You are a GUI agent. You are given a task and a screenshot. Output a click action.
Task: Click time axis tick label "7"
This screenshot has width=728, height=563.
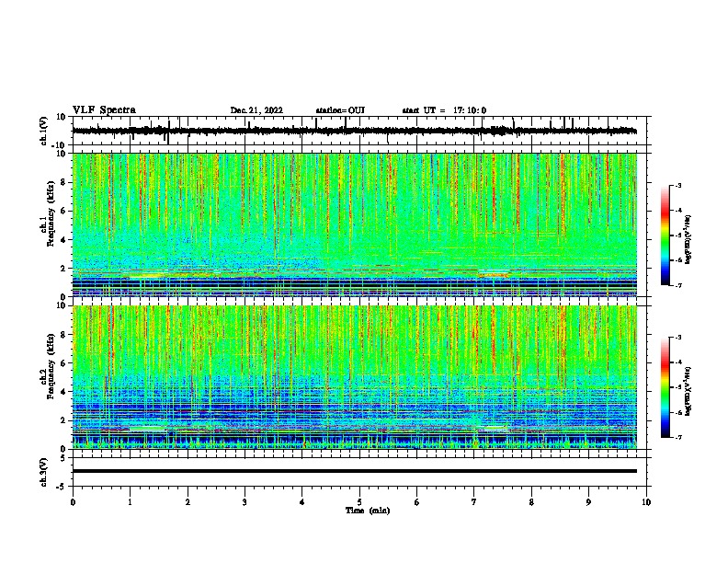pos(474,502)
